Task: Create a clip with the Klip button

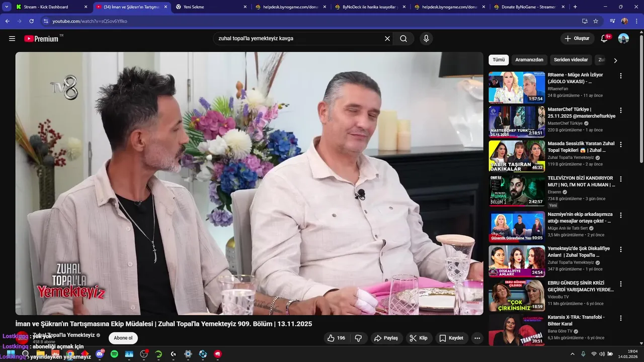Action: point(419,338)
